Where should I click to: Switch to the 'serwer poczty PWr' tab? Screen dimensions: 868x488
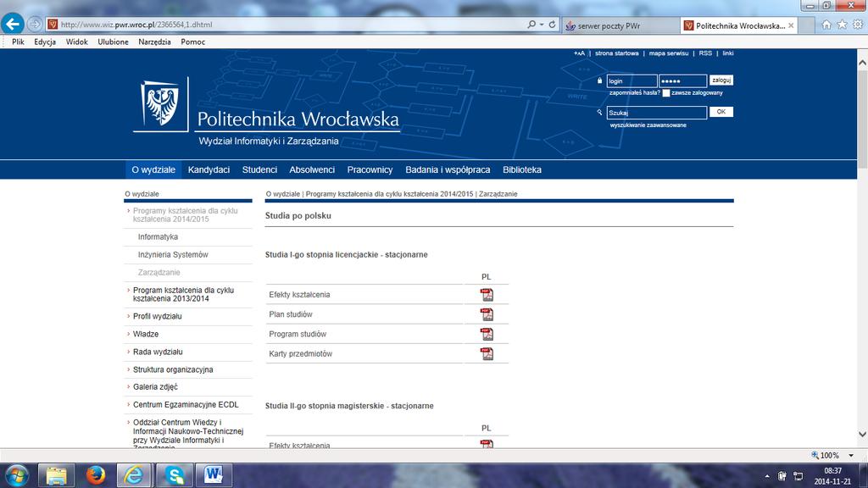click(x=620, y=25)
